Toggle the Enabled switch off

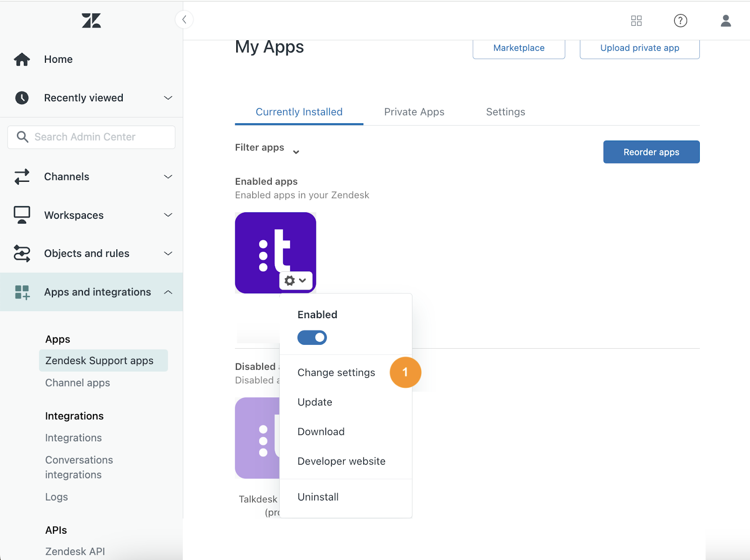[x=312, y=337]
